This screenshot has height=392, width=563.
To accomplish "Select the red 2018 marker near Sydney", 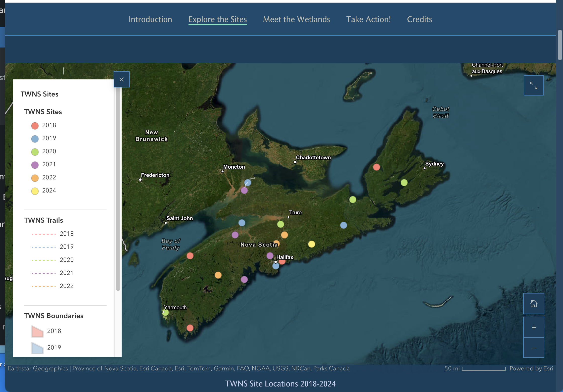I will click(376, 167).
